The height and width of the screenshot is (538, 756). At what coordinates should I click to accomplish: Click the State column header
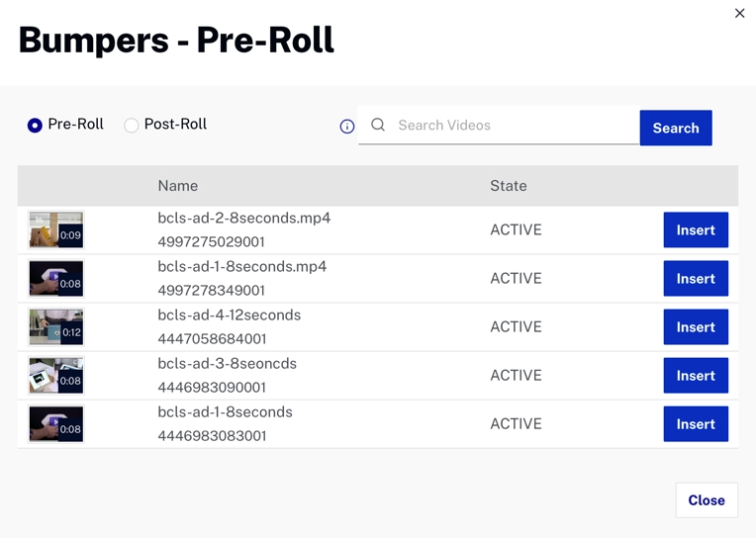point(509,186)
